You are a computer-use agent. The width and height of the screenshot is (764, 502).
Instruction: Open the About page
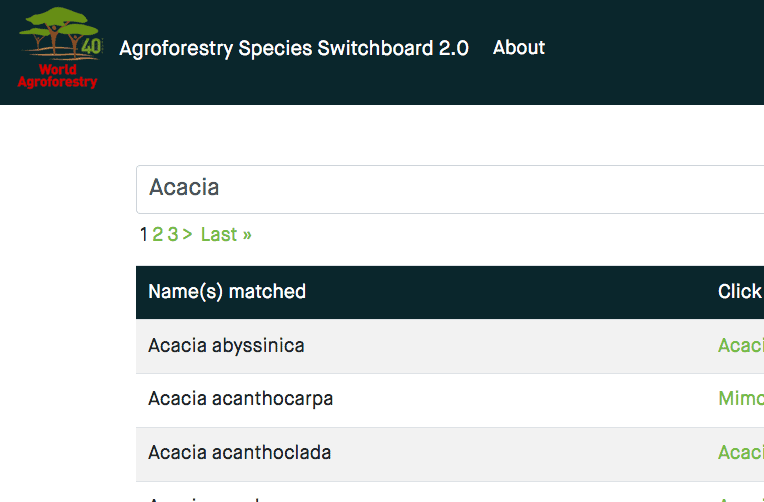tap(519, 48)
